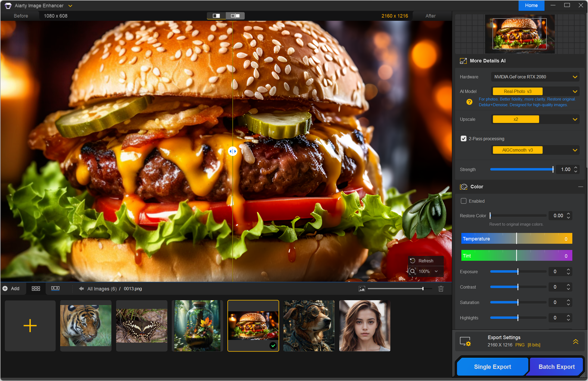Click the thumbnail size image icon
This screenshot has height=381, width=588.
click(362, 289)
